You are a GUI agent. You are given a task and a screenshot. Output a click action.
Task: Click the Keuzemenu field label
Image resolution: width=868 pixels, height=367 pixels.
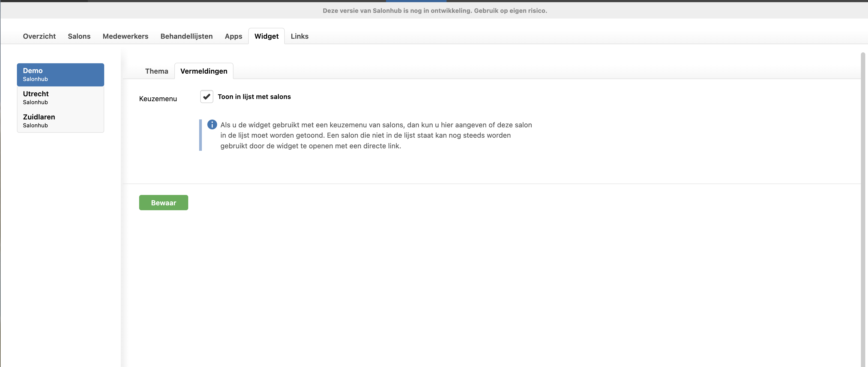tap(158, 99)
